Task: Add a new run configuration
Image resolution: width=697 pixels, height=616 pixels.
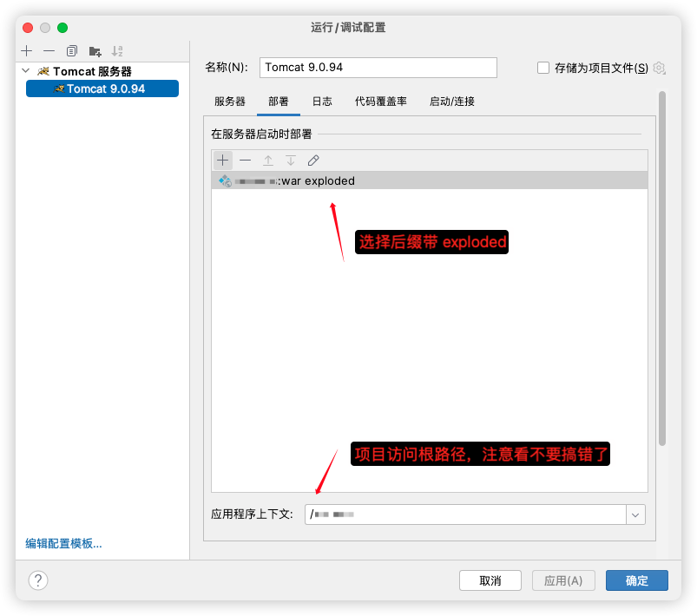Action: 27,51
